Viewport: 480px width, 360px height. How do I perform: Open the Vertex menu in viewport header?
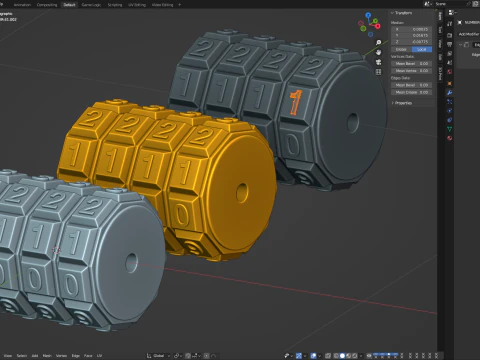pyautogui.click(x=61, y=356)
